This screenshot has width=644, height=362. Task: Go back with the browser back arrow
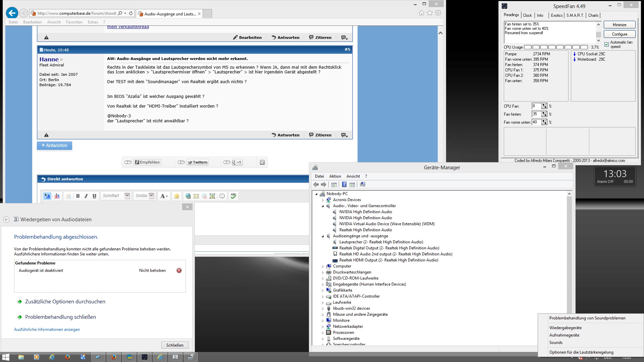[x=12, y=13]
